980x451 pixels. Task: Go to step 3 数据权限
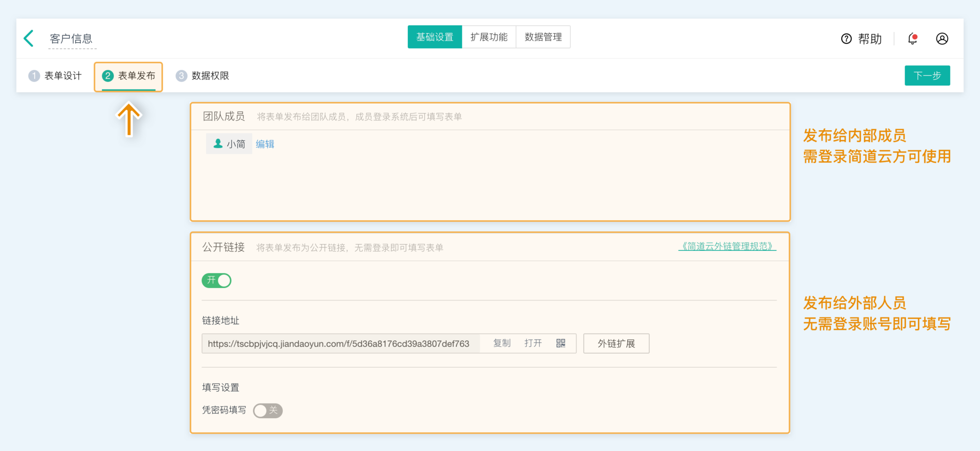[x=203, y=76]
